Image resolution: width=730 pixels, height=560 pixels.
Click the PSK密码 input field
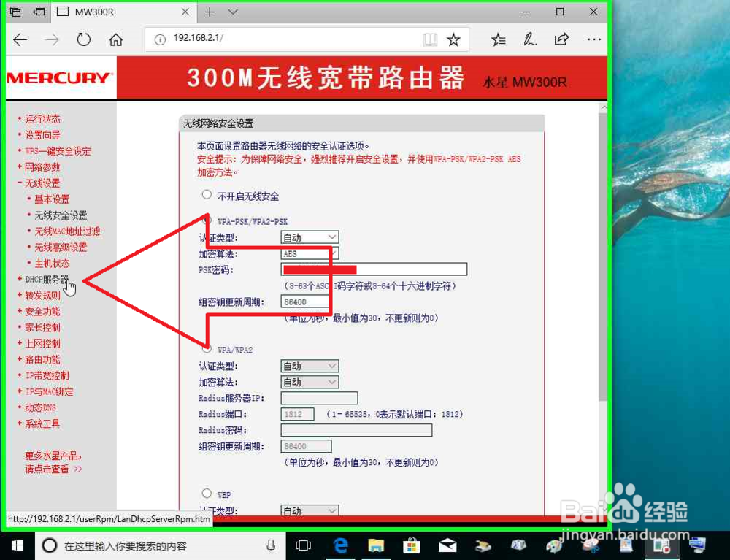372,269
